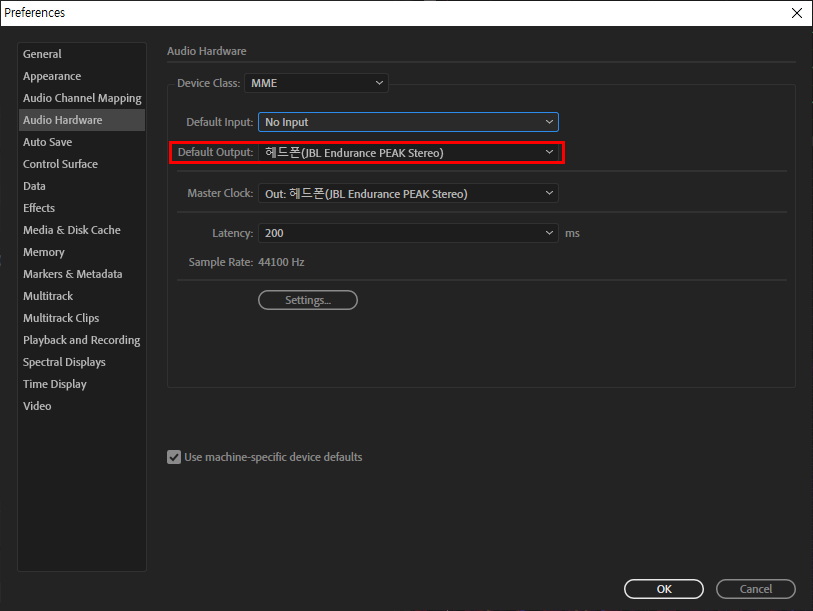Select the Audio Hardware category
Screen dimensions: 813x611
(81, 120)
